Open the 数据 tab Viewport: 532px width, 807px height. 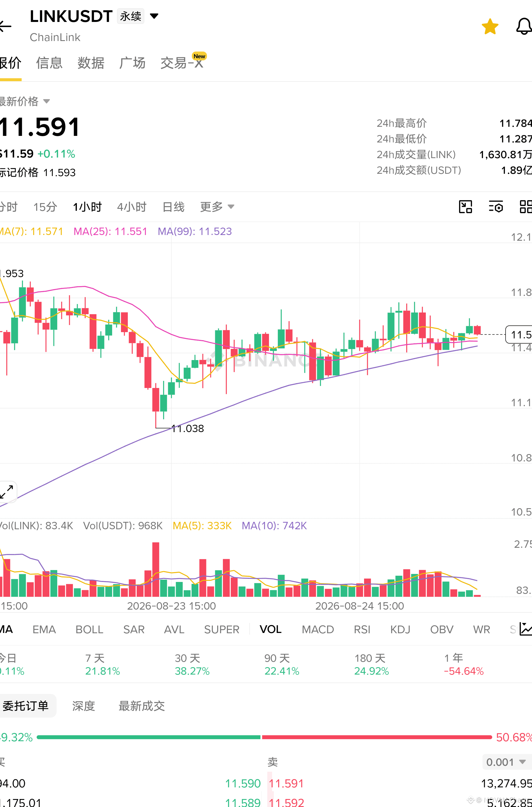tap(91, 63)
